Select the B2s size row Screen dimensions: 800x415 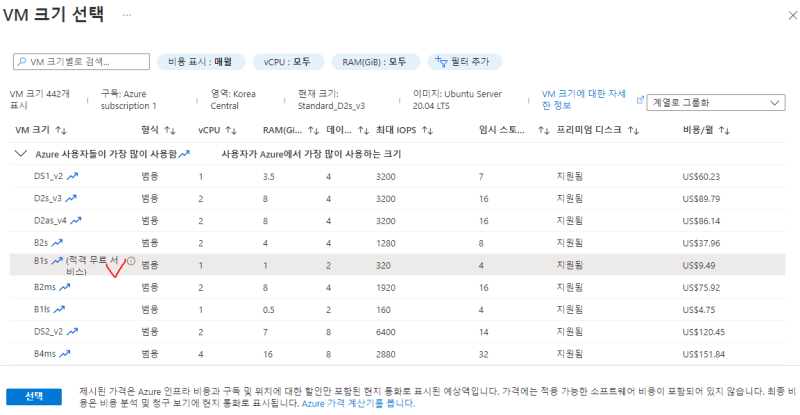(397, 243)
